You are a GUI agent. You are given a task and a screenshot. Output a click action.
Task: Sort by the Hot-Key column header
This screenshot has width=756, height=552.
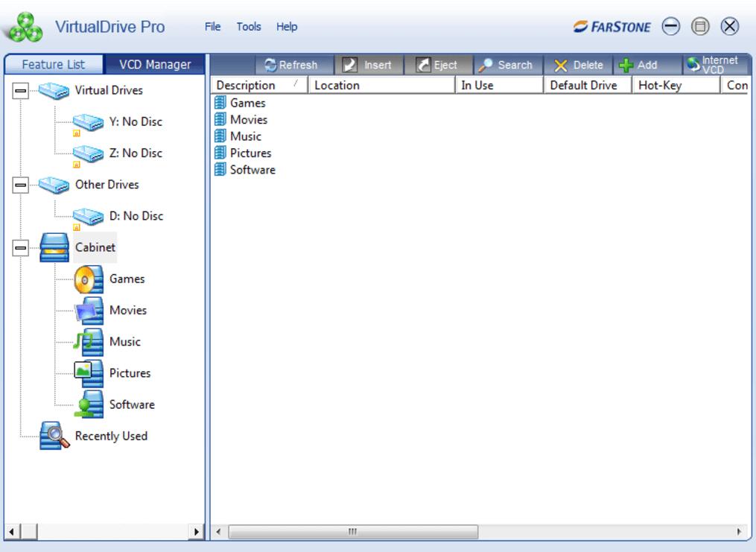[x=676, y=86]
